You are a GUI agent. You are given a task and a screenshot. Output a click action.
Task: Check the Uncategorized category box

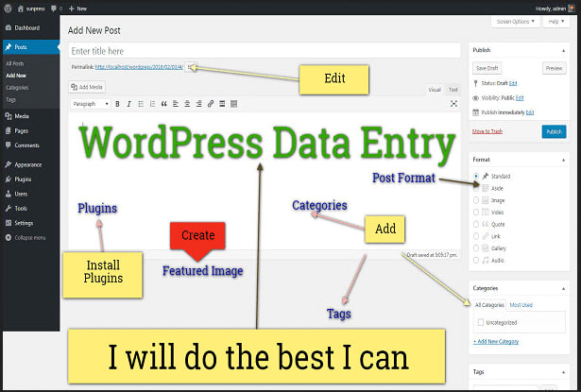coord(481,322)
